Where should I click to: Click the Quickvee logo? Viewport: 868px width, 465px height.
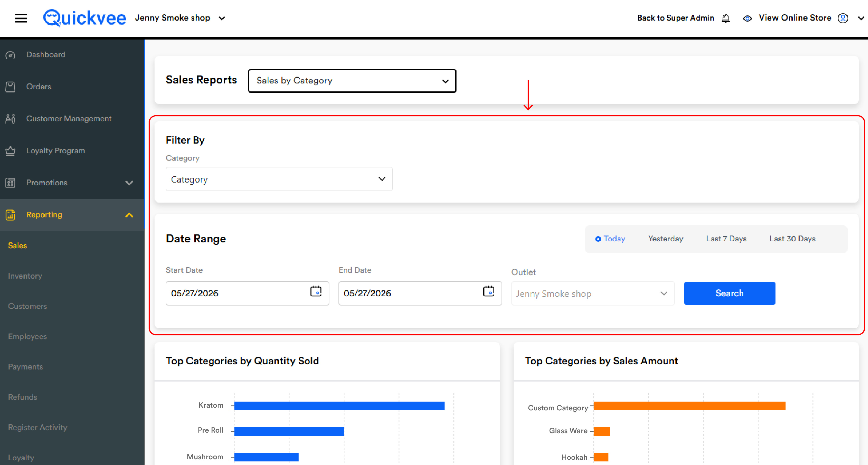point(85,18)
